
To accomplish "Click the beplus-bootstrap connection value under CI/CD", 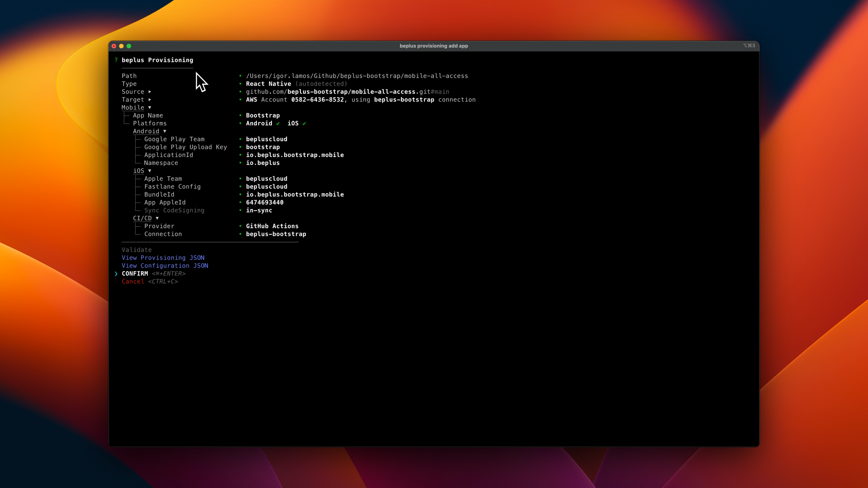I will tap(276, 234).
